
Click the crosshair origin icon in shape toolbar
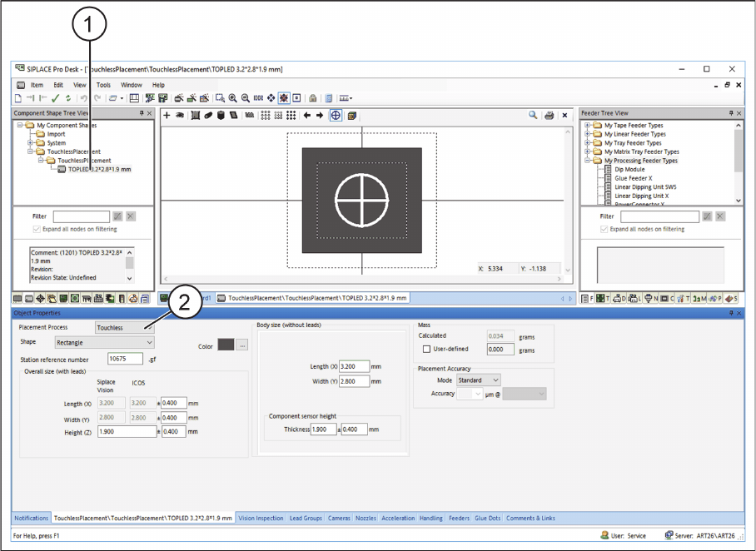[x=336, y=116]
